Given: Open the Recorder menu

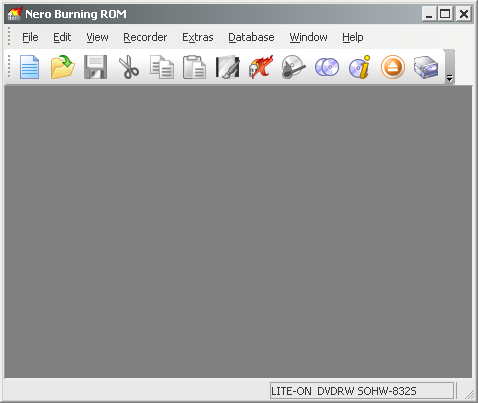Looking at the screenshot, I should point(145,37).
